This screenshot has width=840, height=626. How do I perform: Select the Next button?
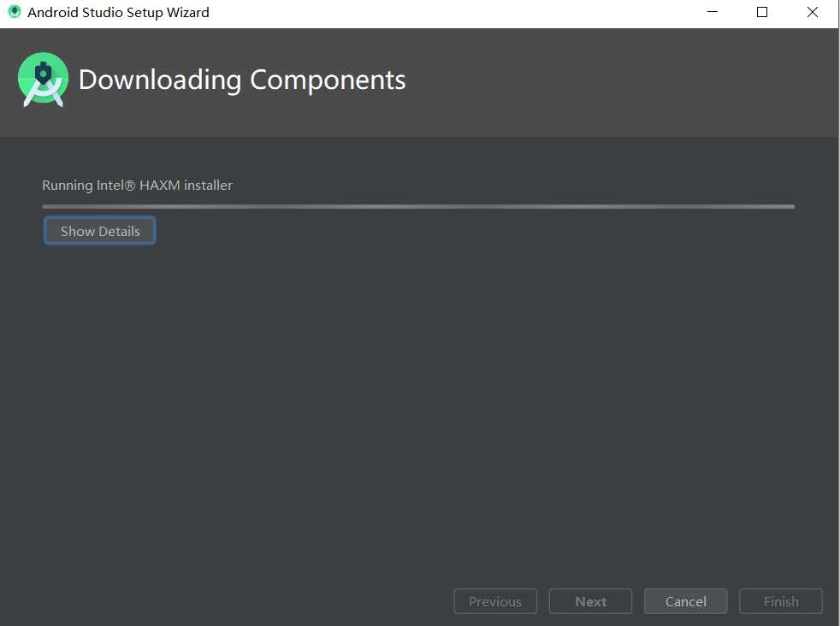click(x=590, y=601)
